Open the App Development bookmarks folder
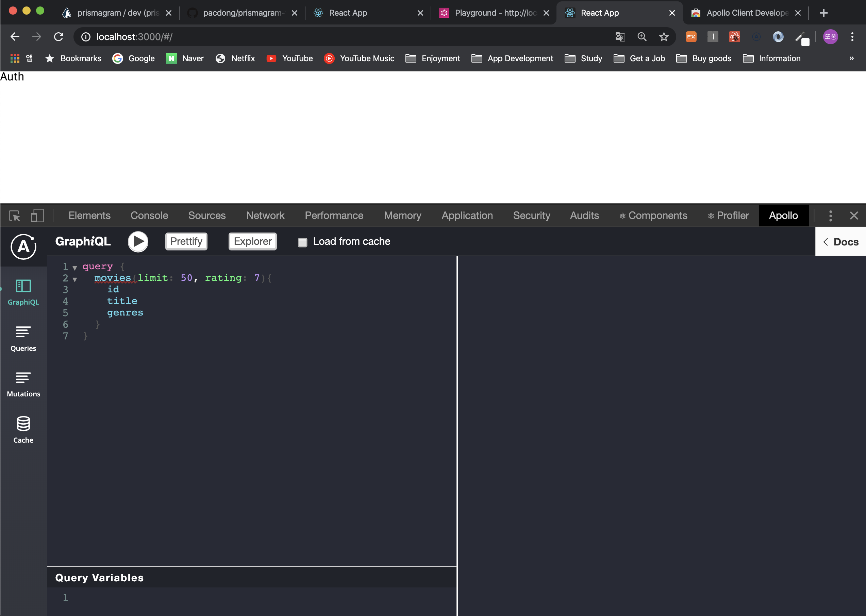 tap(512, 58)
